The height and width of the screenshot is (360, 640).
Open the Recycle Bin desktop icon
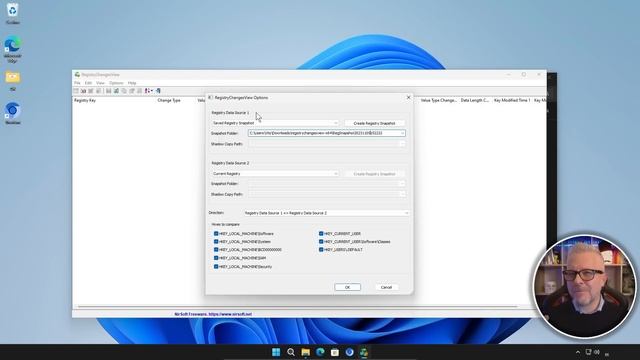click(12, 13)
